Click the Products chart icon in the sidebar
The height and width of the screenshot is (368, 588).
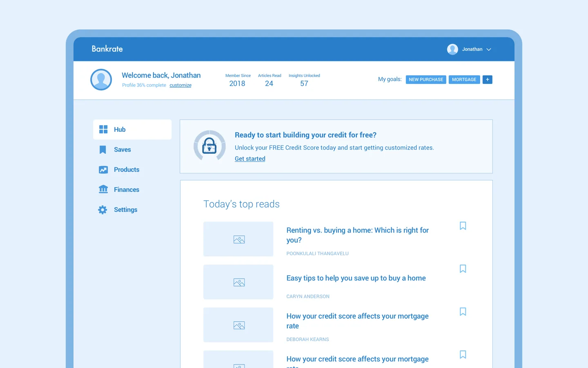click(x=103, y=170)
